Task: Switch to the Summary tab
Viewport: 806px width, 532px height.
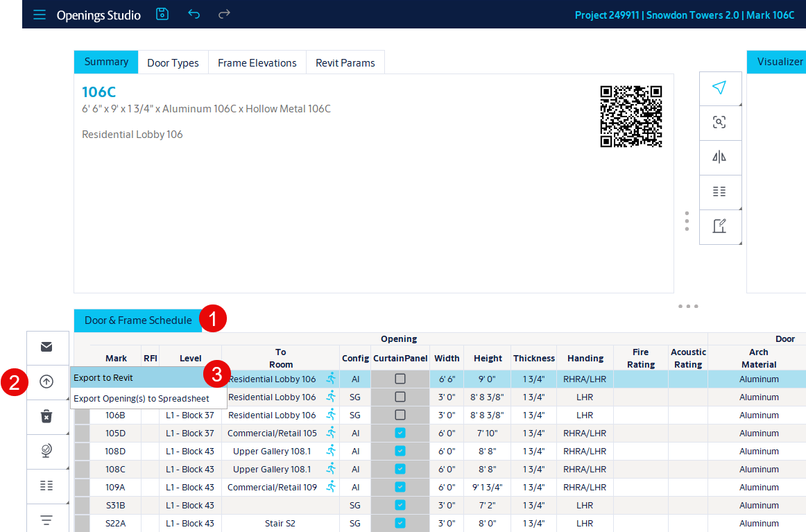Action: click(x=106, y=62)
